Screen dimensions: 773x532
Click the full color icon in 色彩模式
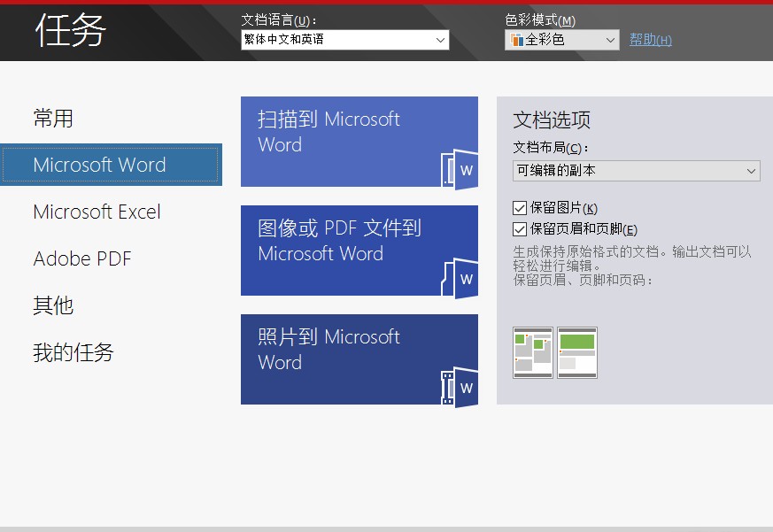[x=516, y=40]
